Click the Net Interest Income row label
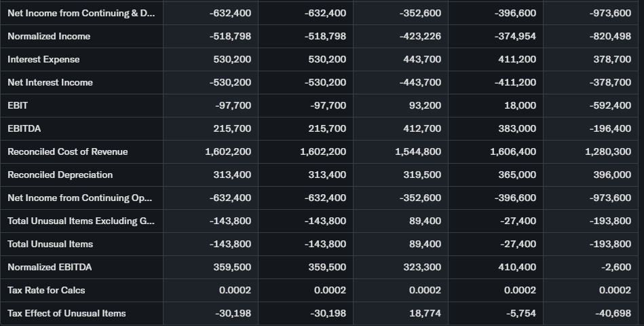This screenshot has height=326, width=644. coord(50,82)
